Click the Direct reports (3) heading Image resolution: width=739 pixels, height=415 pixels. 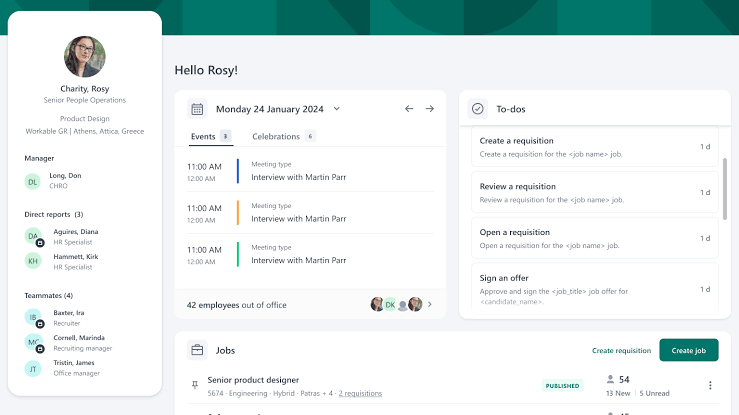[x=54, y=214]
